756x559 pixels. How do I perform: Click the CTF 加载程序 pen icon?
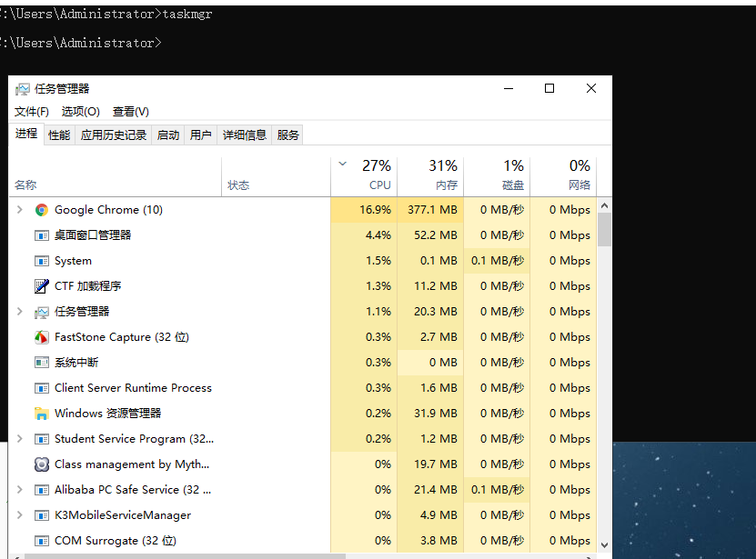point(42,286)
